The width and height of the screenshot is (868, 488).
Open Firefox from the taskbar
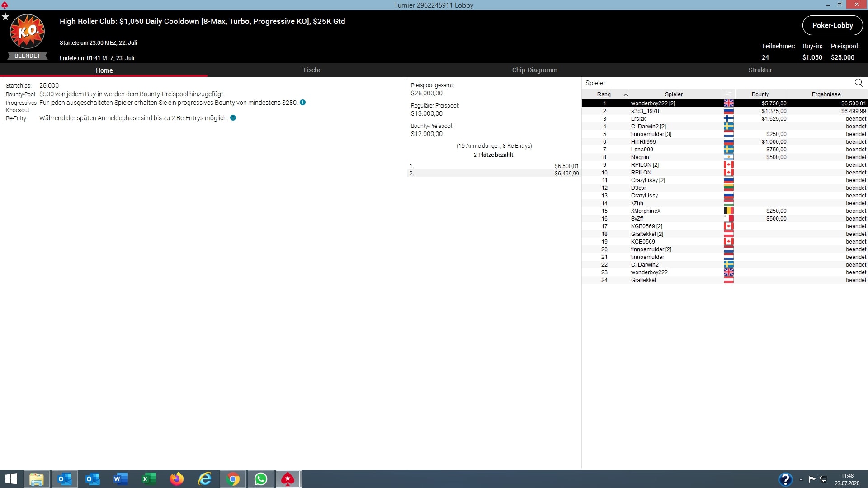pyautogui.click(x=177, y=479)
